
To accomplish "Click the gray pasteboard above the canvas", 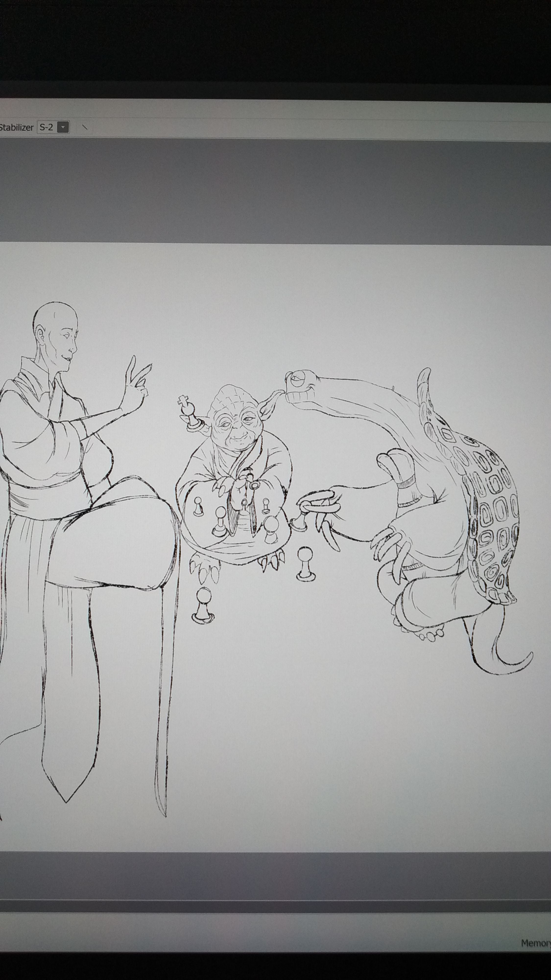I will click(275, 190).
